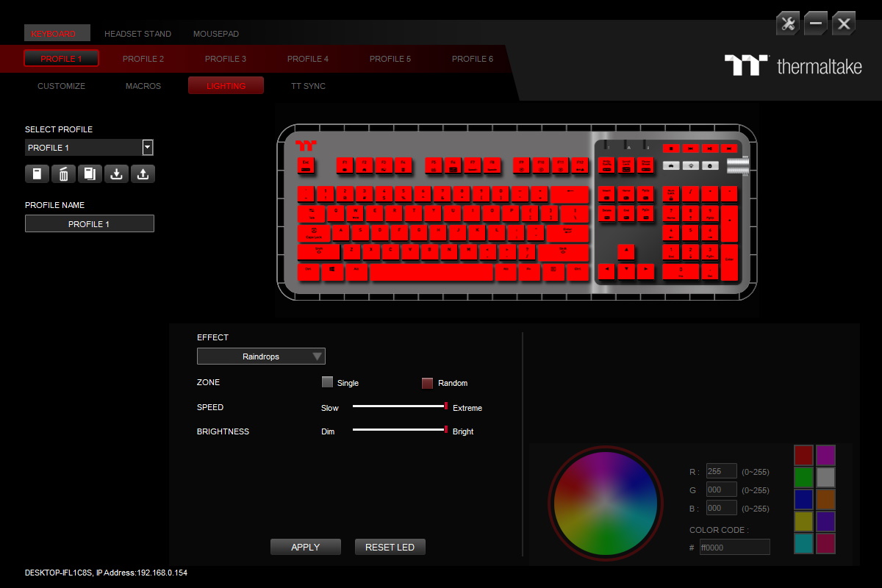Open settings via the wrench icon
The width and height of the screenshot is (882, 588).
(x=788, y=24)
